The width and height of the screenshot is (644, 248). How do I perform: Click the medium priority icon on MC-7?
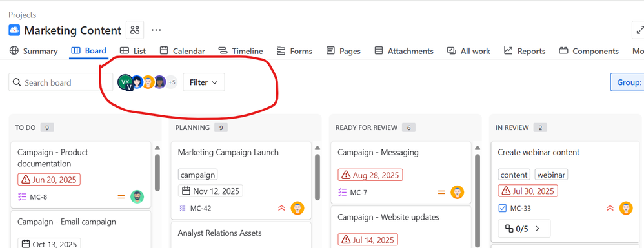[x=441, y=192]
